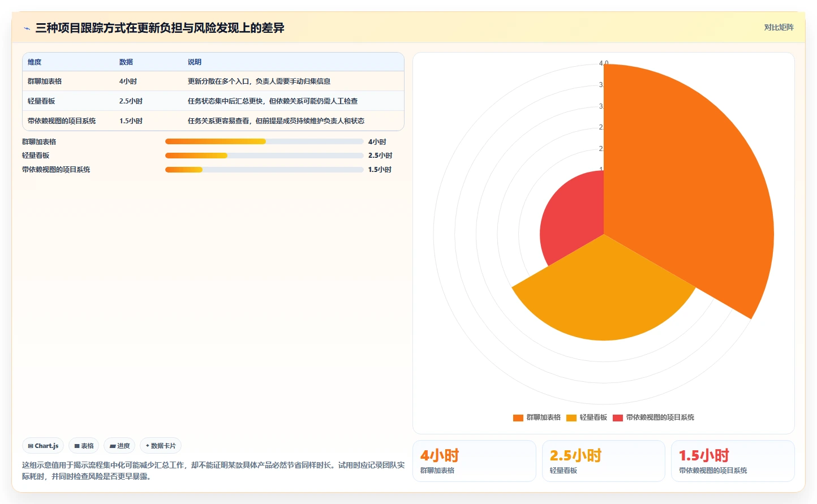Viewport: 817px width, 504px height.
Task: Click the Chart.js tag chip
Action: point(43,446)
